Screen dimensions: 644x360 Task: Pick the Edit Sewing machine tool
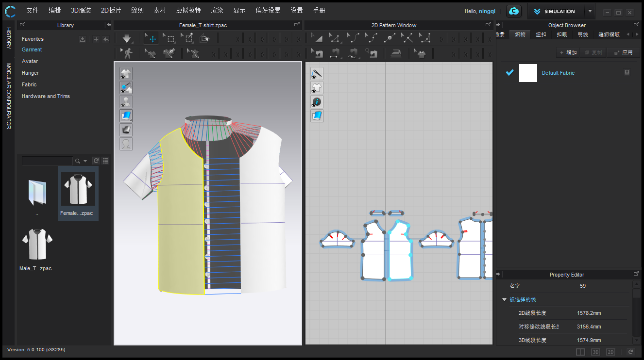(x=319, y=53)
